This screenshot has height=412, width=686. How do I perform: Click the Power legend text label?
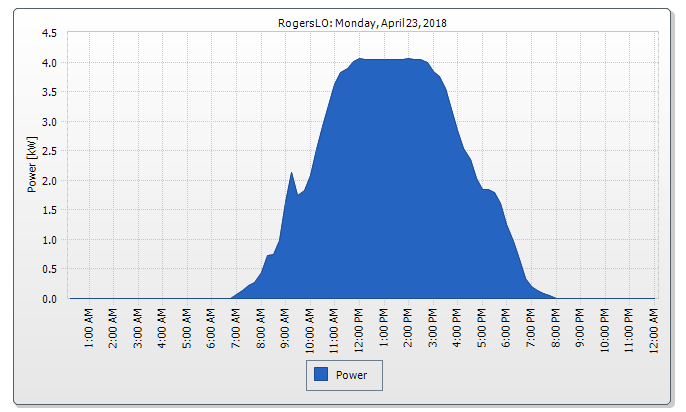tap(352, 375)
